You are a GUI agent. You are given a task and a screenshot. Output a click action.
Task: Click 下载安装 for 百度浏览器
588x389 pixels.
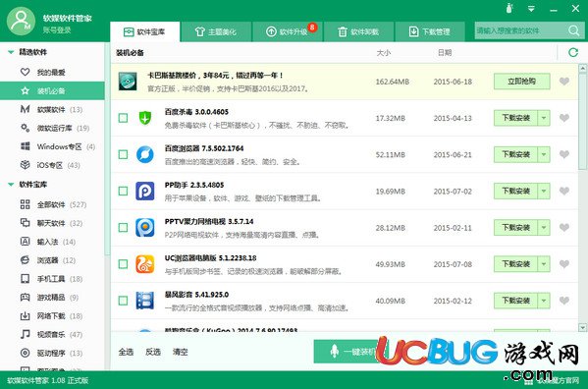tap(516, 154)
